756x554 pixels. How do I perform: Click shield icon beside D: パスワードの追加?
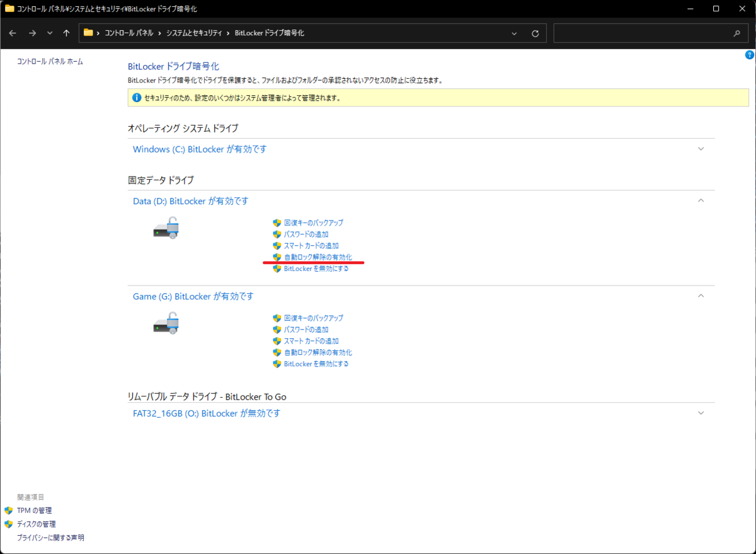(x=277, y=234)
